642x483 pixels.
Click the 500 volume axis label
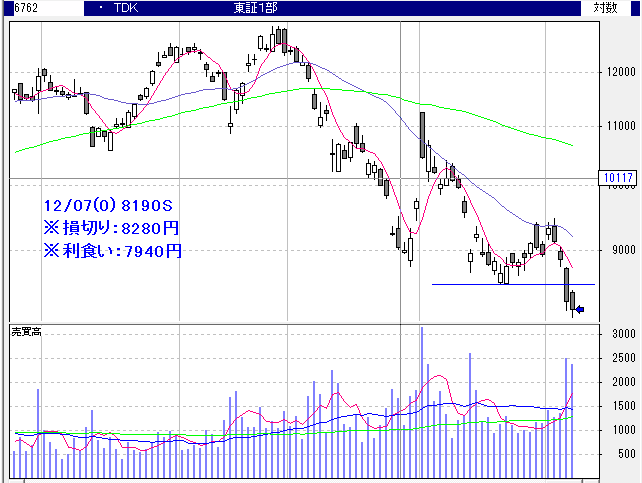pos(627,453)
